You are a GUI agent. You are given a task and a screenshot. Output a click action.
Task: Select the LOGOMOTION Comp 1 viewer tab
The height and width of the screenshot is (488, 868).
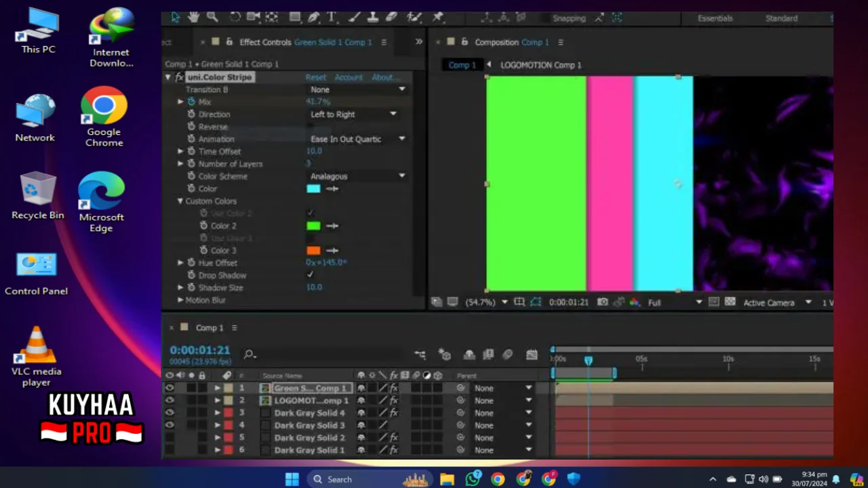(x=540, y=65)
